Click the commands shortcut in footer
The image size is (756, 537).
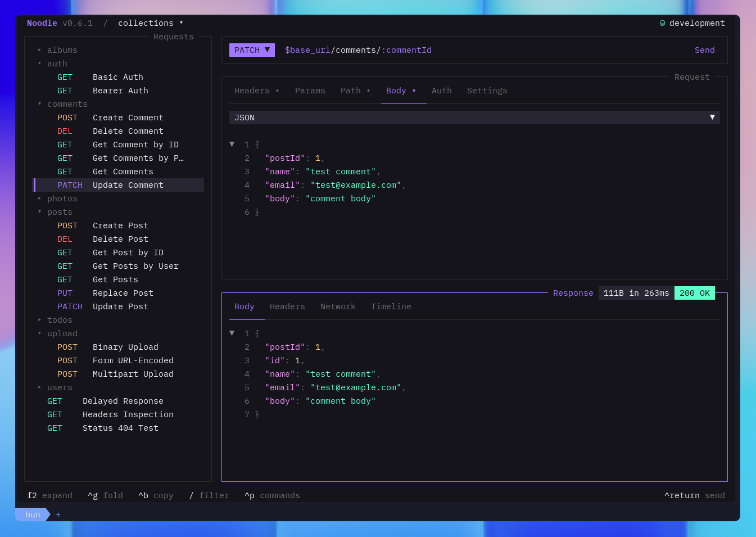(x=272, y=495)
